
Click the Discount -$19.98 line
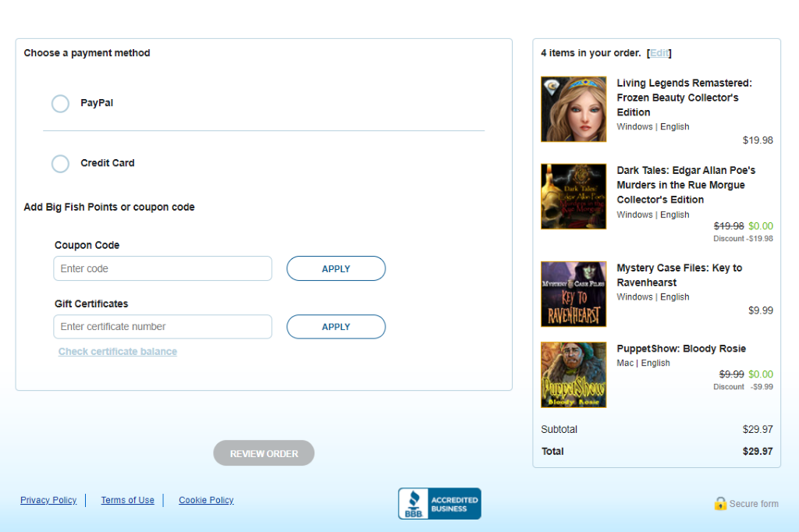pyautogui.click(x=743, y=239)
